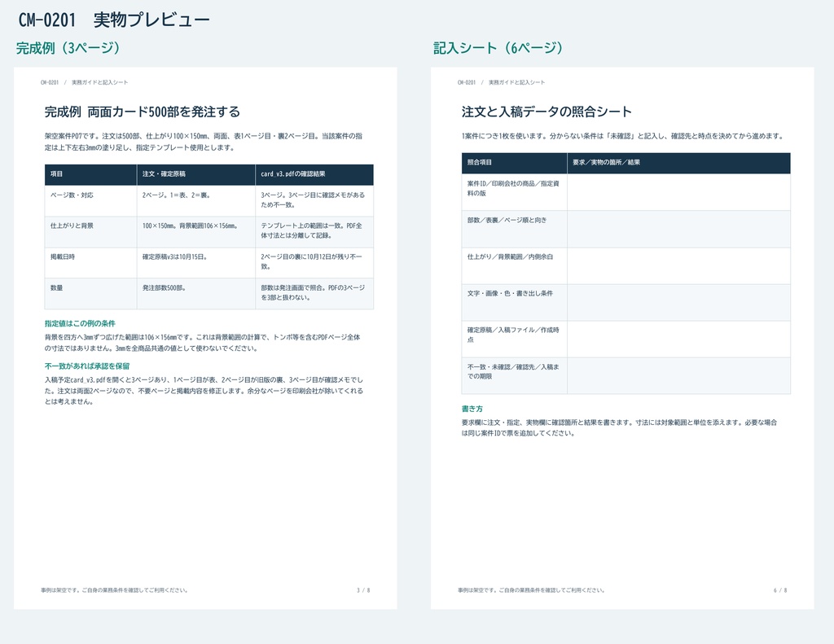This screenshot has width=834, height=644.
Task: Select the row '確定原稿／入稿ファイル／作成時点'
Action: (626, 339)
